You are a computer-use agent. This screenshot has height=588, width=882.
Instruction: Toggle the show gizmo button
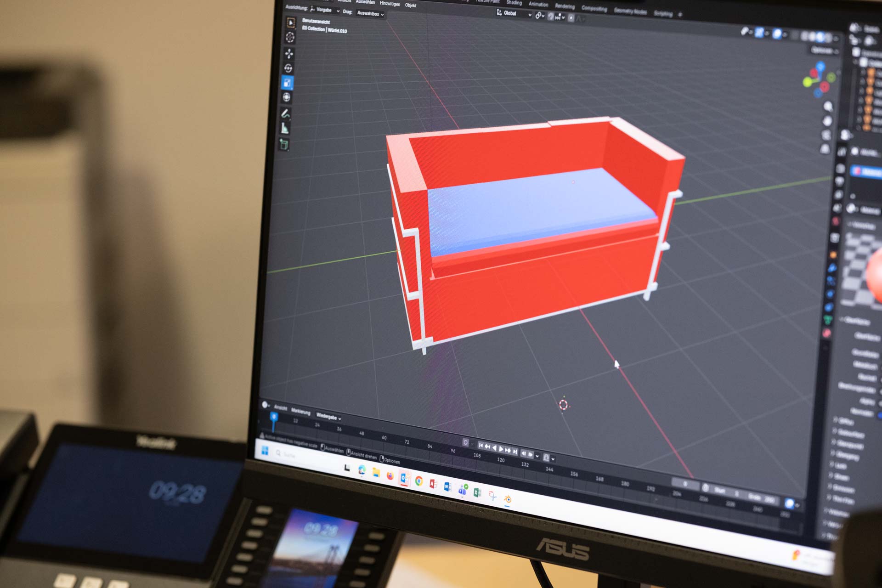759,32
